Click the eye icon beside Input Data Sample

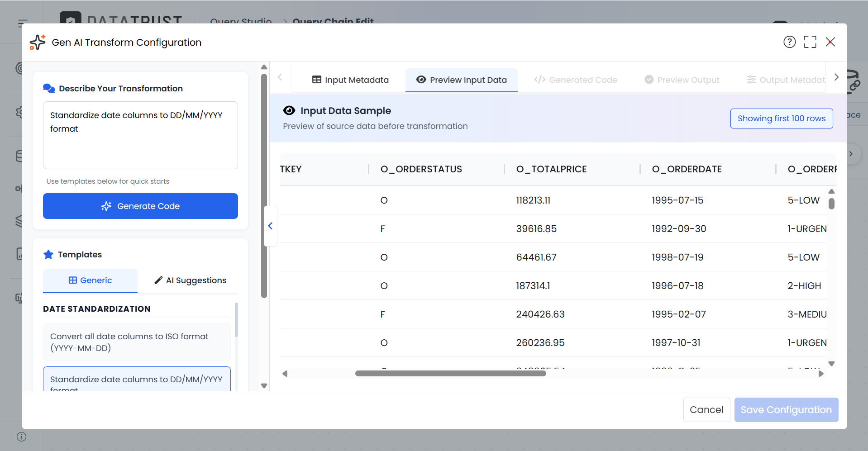289,110
